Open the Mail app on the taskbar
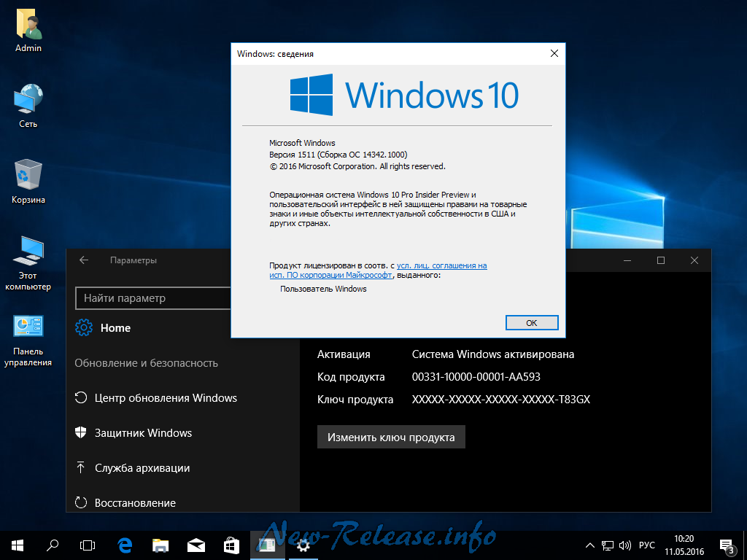The height and width of the screenshot is (560, 747). (196, 545)
